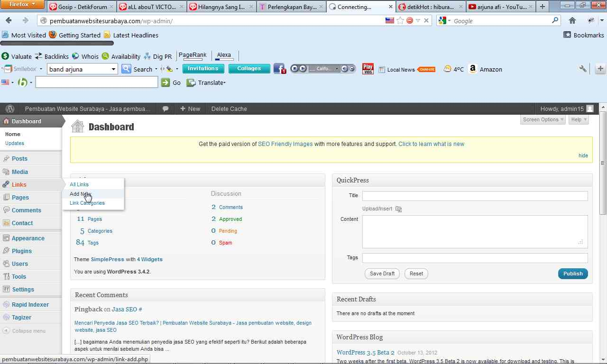Click the WordPress logo in admin bar
This screenshot has height=364, width=607.
click(10, 109)
